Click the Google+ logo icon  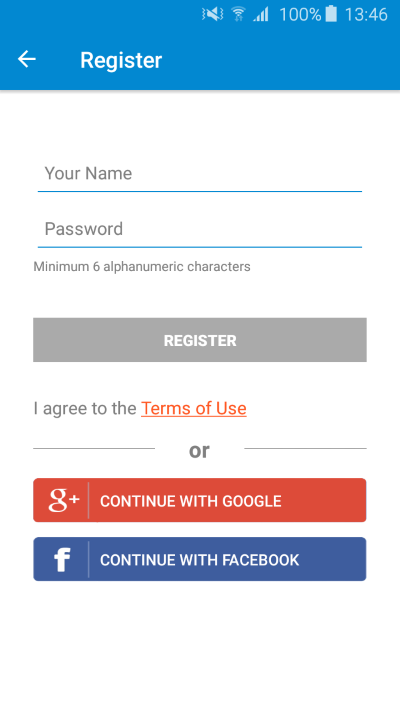pyautogui.click(x=63, y=500)
